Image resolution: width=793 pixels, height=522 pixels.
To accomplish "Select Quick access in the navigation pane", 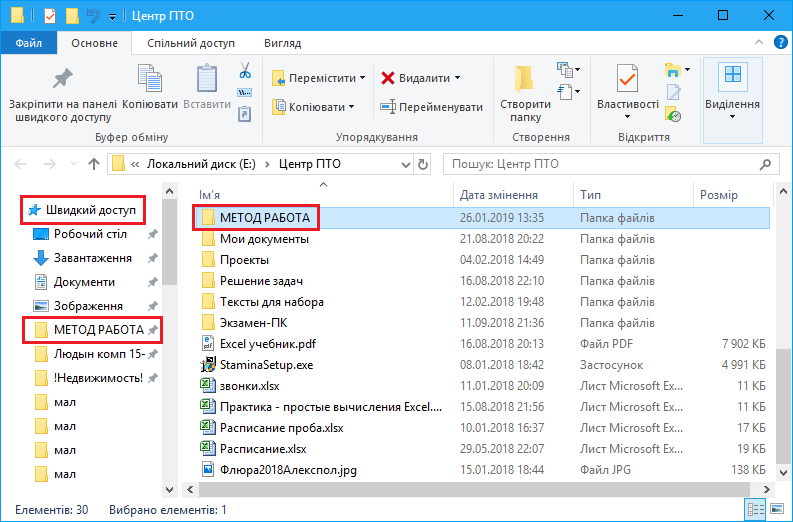I will pyautogui.click(x=83, y=210).
